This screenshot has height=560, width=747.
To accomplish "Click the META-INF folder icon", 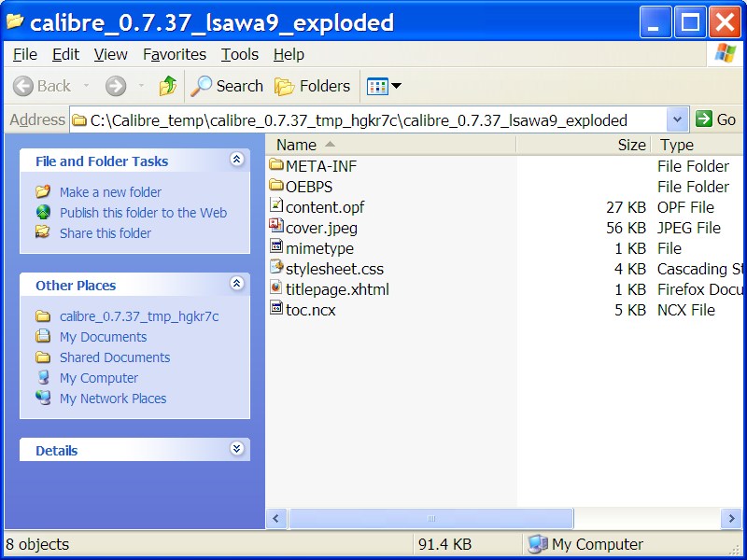I will tap(276, 165).
